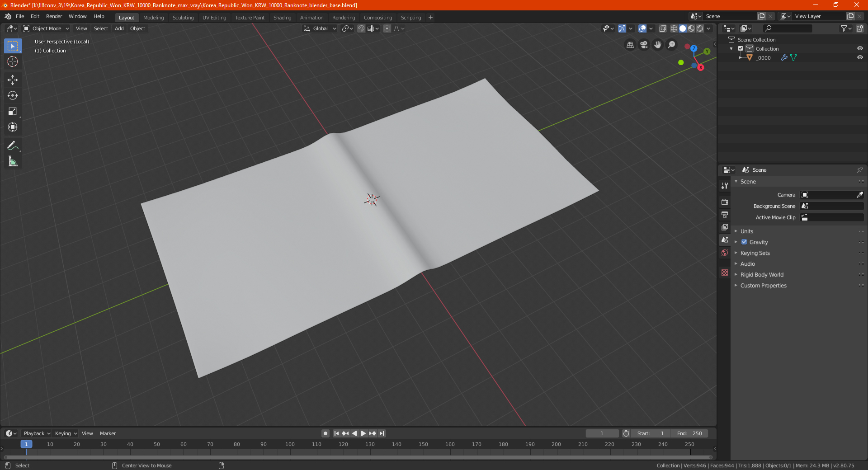Viewport: 868px width, 470px height.
Task: Select the Transform tool
Action: tap(13, 127)
